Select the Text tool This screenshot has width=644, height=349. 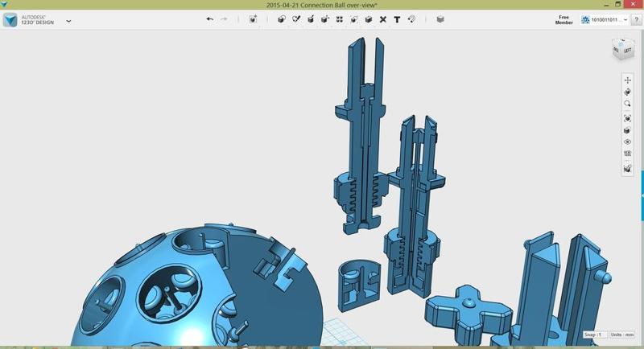(x=397, y=19)
